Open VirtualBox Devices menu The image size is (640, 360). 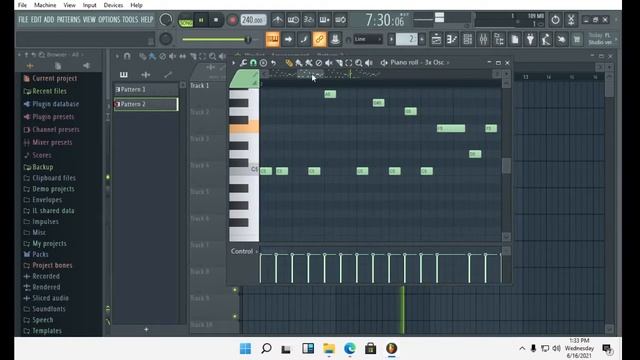point(113,5)
